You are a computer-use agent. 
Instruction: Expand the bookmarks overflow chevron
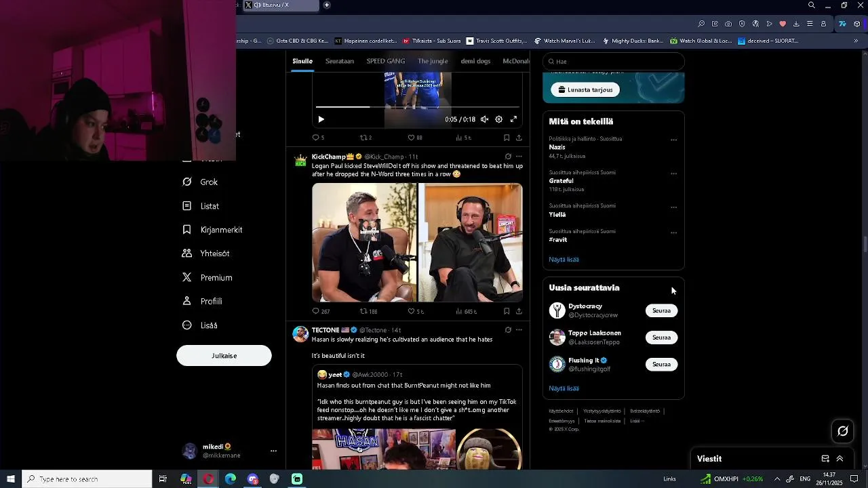tap(856, 41)
